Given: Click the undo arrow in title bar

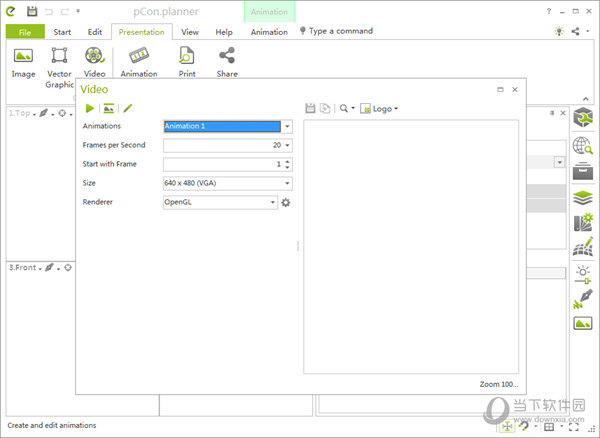Looking at the screenshot, I should pyautogui.click(x=49, y=12).
